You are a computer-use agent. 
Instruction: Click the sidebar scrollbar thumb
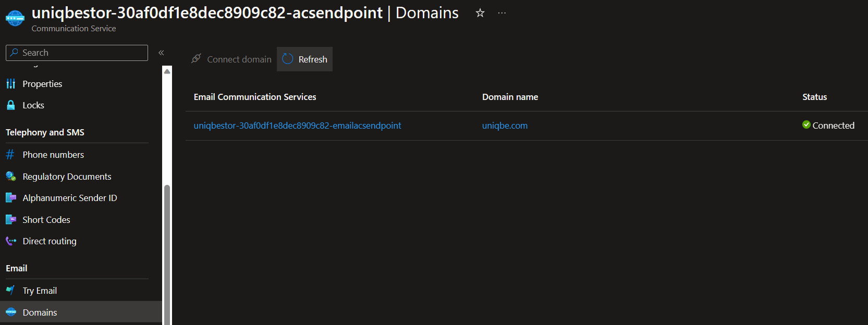pos(167,255)
